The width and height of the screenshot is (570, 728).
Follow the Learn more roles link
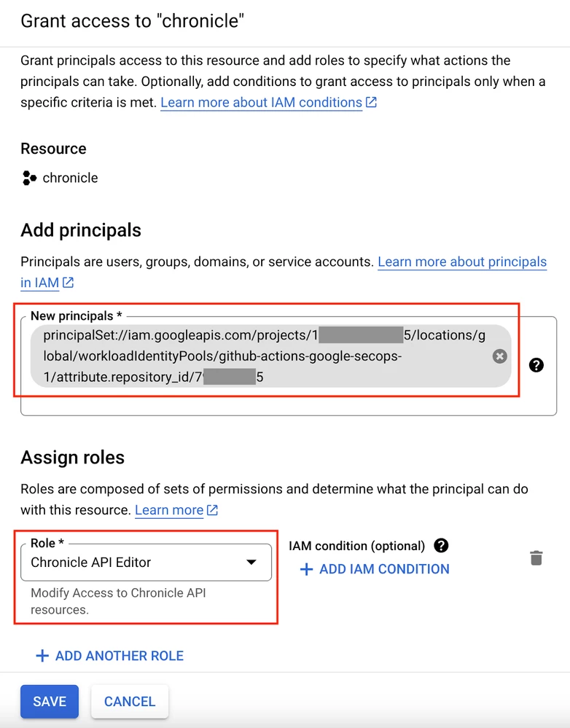coord(169,510)
